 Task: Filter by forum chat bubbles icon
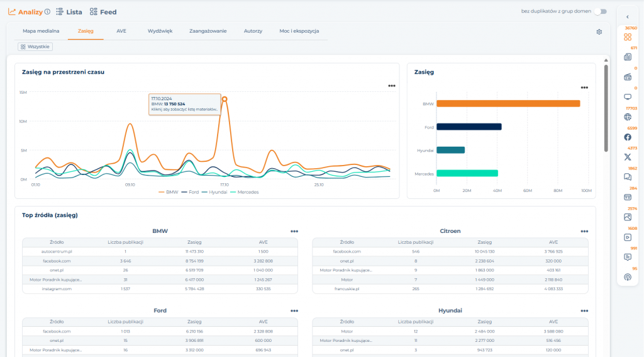pos(628,177)
